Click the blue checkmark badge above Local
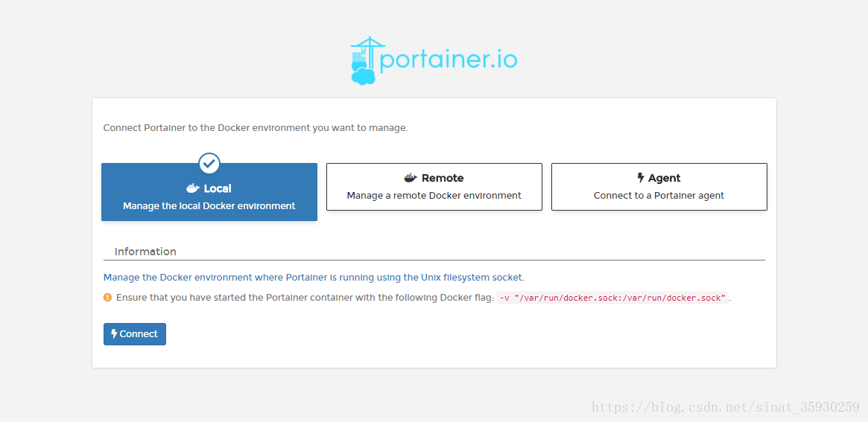This screenshot has height=422, width=868. click(x=209, y=163)
